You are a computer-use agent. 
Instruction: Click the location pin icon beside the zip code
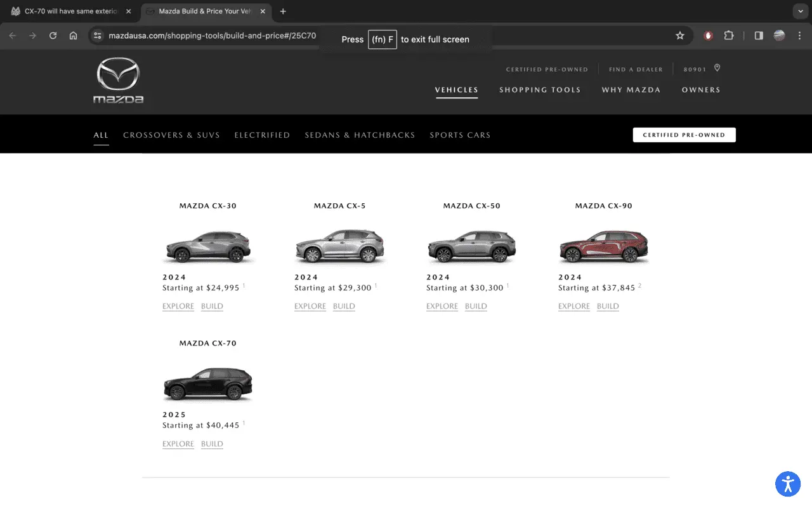[717, 68]
